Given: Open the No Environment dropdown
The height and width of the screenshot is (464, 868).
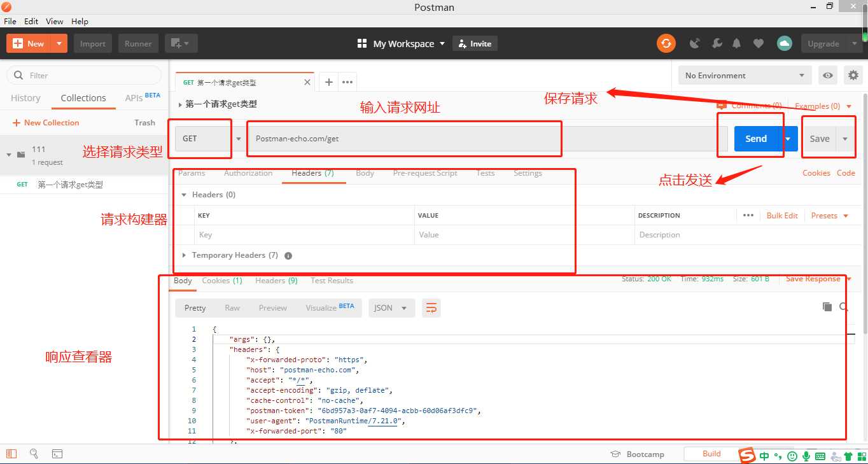Looking at the screenshot, I should (745, 75).
